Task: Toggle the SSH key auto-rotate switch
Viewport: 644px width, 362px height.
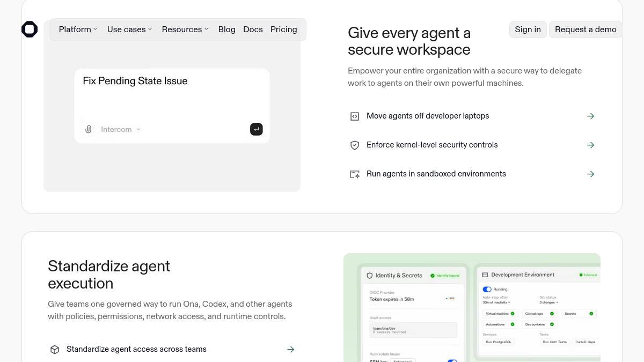Action: (452, 361)
